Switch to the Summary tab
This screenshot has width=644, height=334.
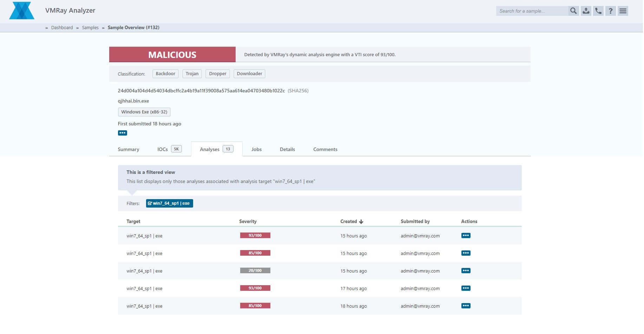click(129, 149)
